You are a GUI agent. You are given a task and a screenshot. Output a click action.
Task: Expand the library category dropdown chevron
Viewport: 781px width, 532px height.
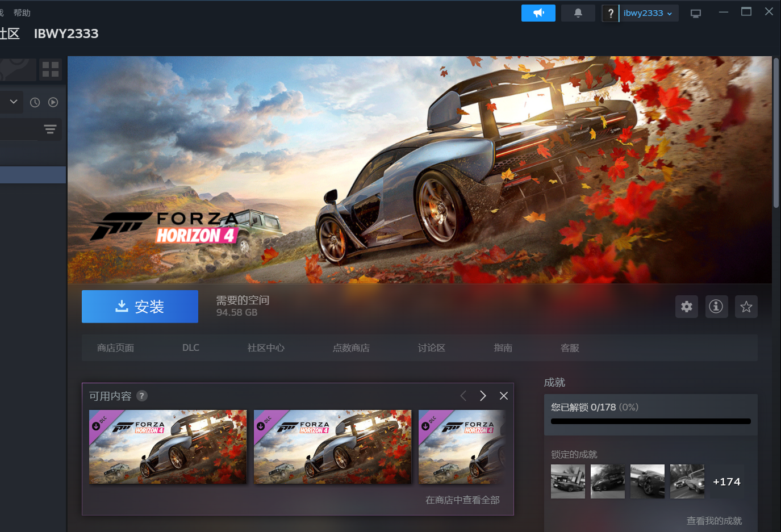click(14, 102)
